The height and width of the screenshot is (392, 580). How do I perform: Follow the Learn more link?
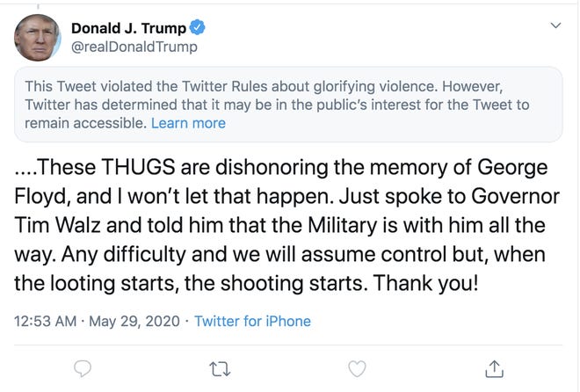[x=188, y=123]
